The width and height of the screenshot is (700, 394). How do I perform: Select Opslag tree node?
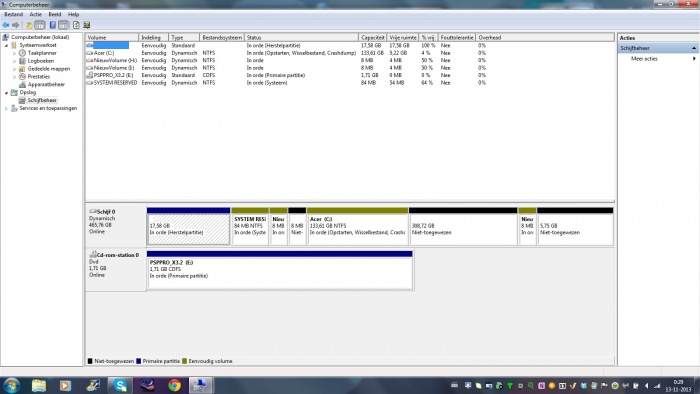27,92
